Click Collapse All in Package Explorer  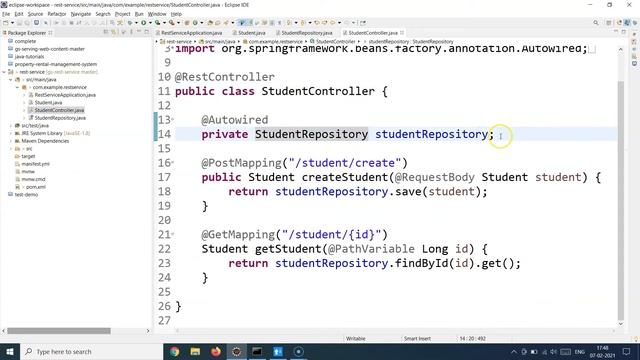click(106, 32)
